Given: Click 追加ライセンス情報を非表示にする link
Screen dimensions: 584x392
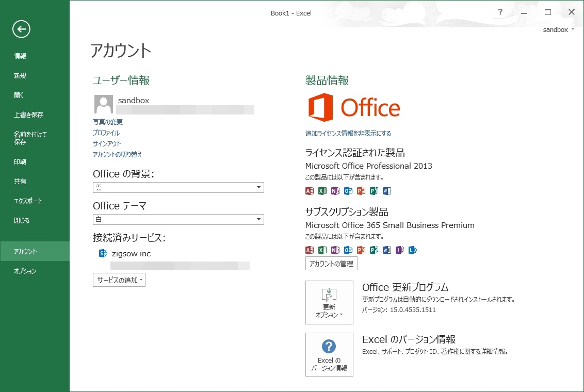Looking at the screenshot, I should [348, 133].
